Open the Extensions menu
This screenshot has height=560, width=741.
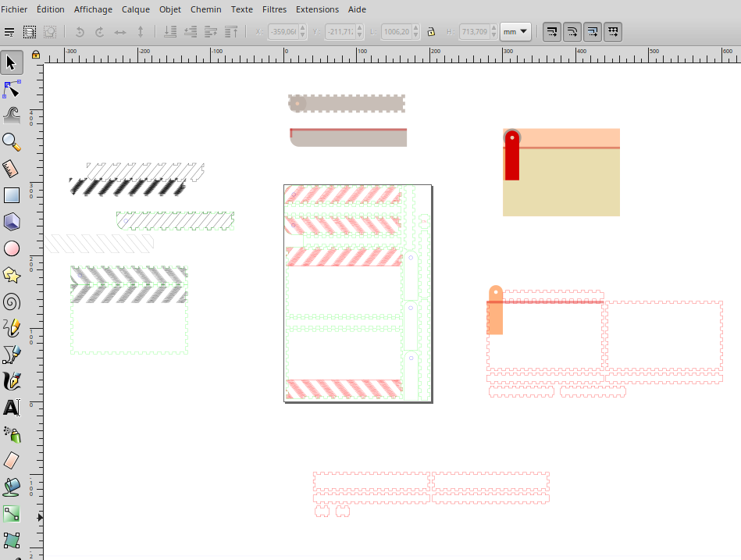317,9
